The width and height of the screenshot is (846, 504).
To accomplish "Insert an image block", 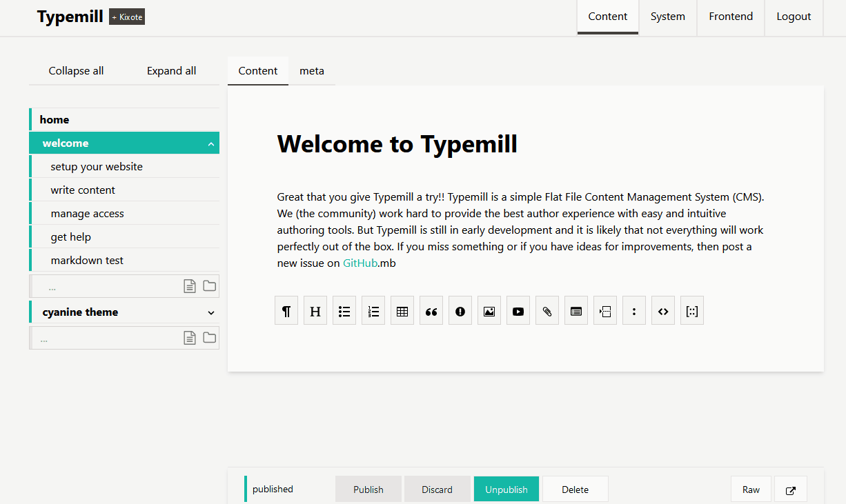I will tap(489, 310).
